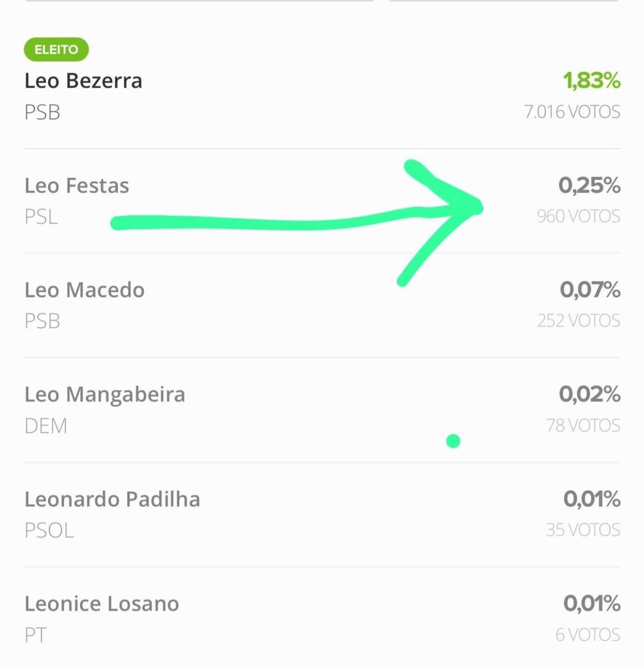This screenshot has width=644, height=669.
Task: Select candidate Leo Mangabeira
Action: (105, 395)
